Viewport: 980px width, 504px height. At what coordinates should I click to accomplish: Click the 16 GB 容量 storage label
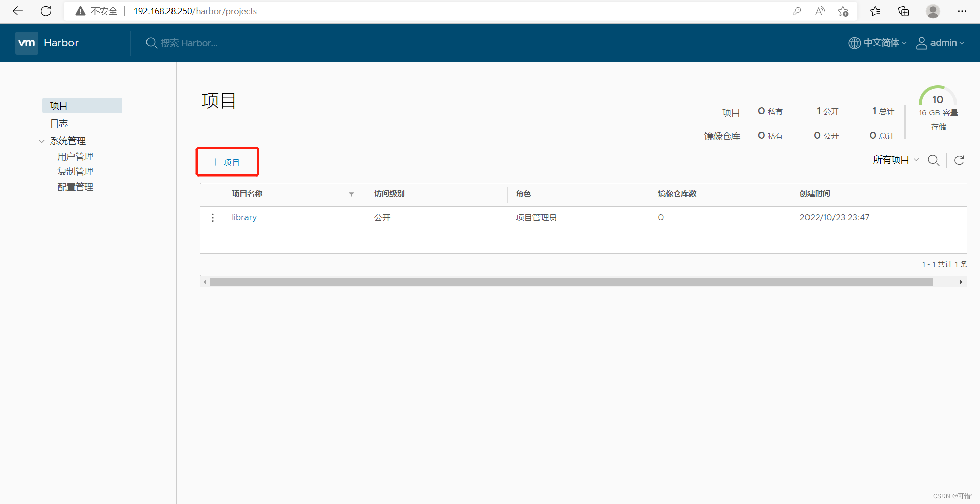938,113
